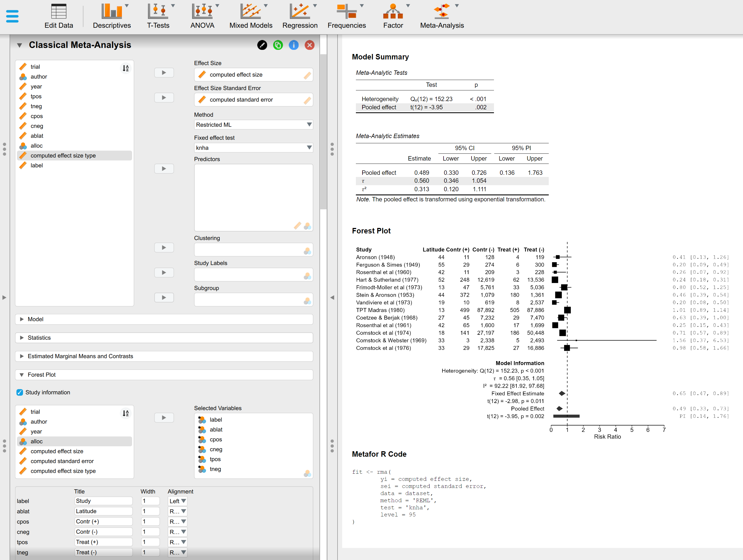Open the T-Tests menu
This screenshot has height=560, width=743.
click(x=158, y=16)
